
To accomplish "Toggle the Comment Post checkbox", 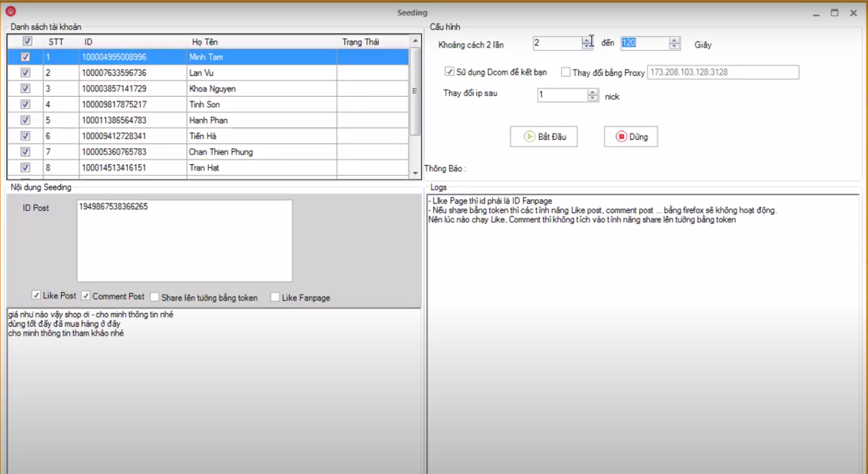I will point(86,296).
